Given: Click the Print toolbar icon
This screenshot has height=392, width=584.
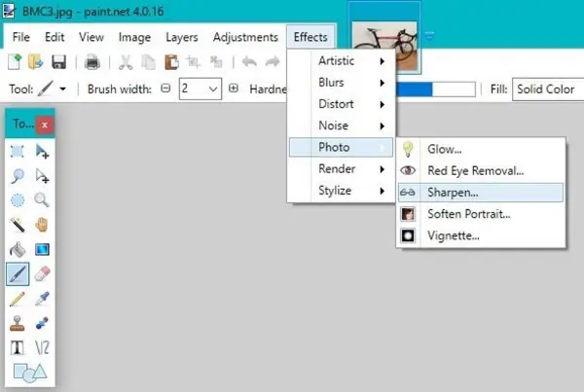Looking at the screenshot, I should [92, 62].
